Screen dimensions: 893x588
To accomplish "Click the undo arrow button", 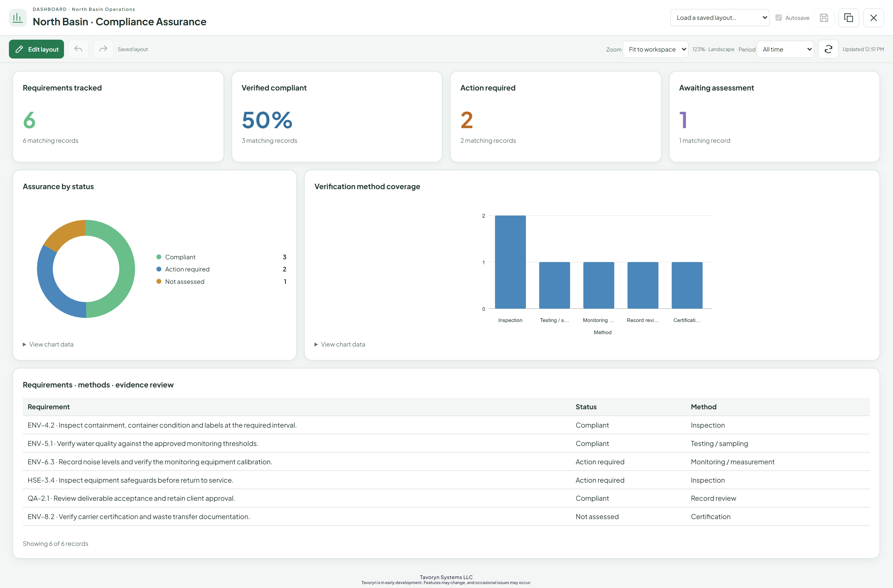I will pos(78,49).
